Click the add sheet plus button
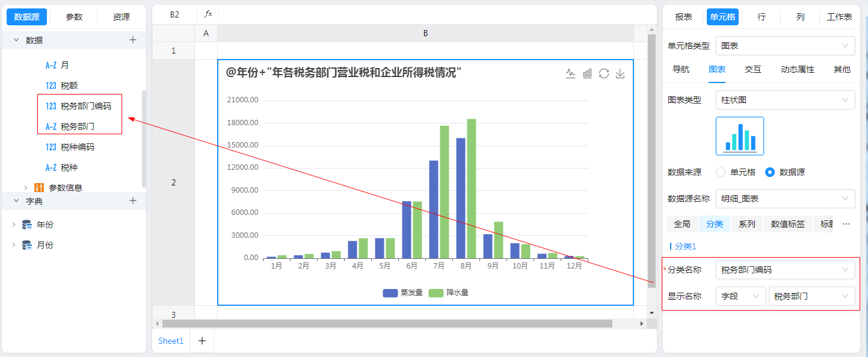 click(202, 341)
